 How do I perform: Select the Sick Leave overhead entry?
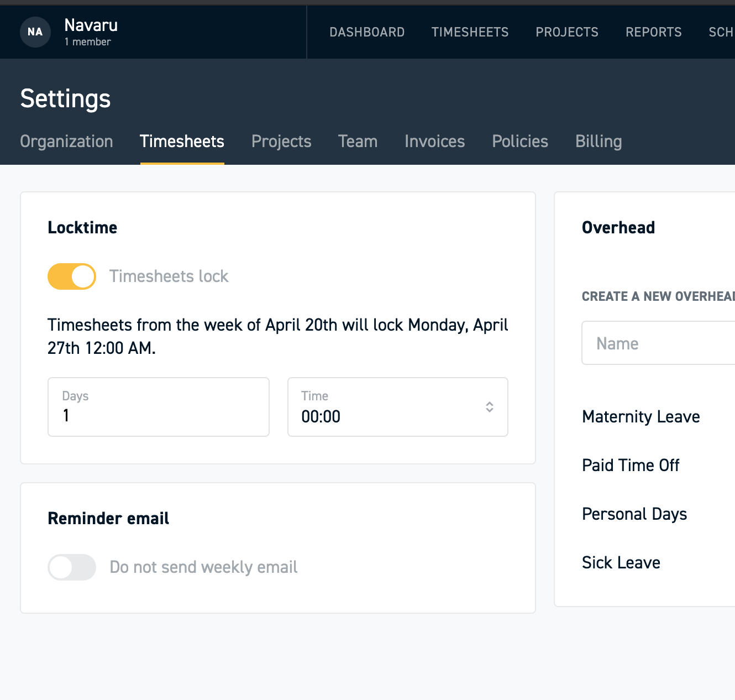621,562
